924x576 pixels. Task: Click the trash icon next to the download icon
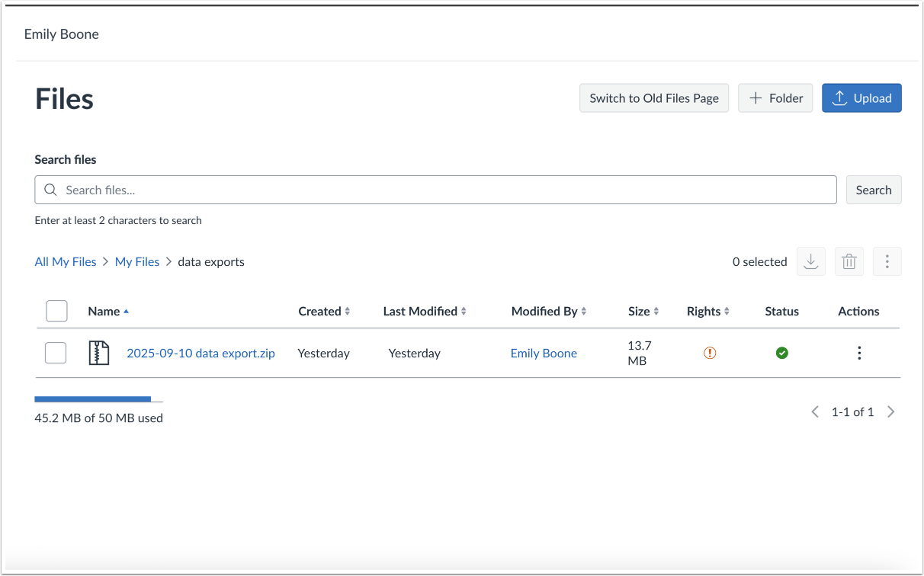pos(849,261)
